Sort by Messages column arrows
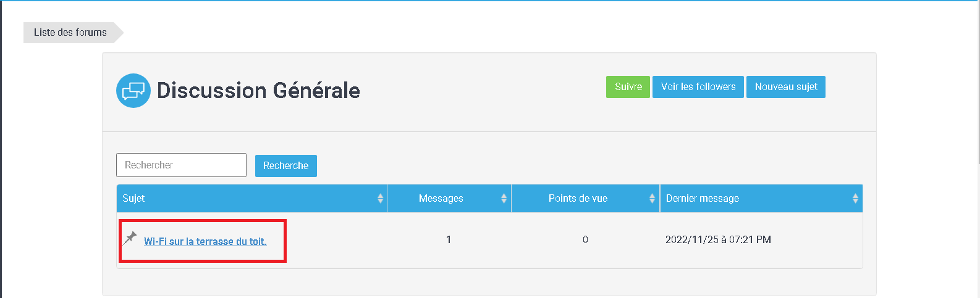980x298 pixels. coord(504,199)
